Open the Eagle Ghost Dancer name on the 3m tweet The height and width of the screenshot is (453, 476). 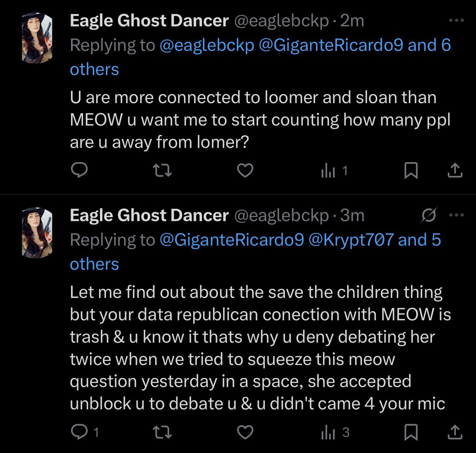(x=149, y=215)
